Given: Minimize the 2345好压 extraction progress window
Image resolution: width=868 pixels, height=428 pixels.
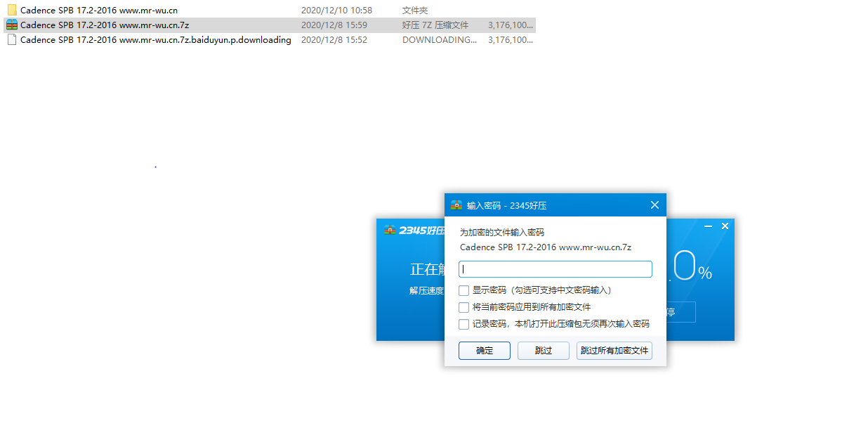Looking at the screenshot, I should pos(708,226).
